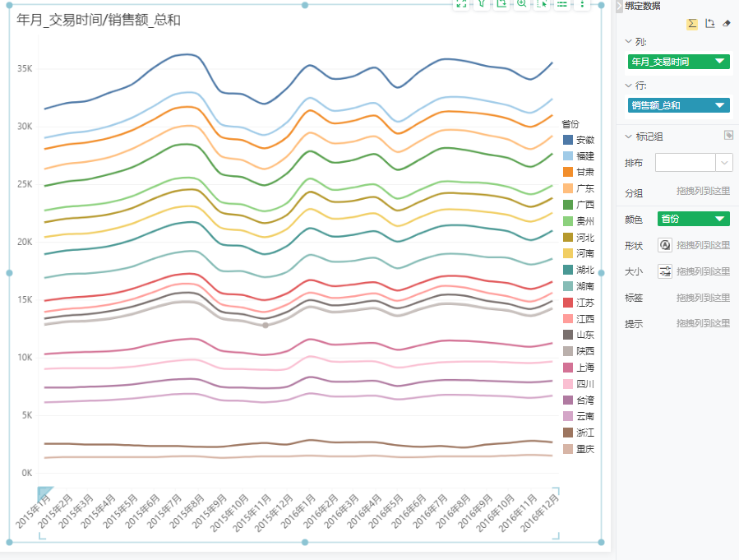
Task: Activate the area selection cursor icon
Action: (x=542, y=4)
